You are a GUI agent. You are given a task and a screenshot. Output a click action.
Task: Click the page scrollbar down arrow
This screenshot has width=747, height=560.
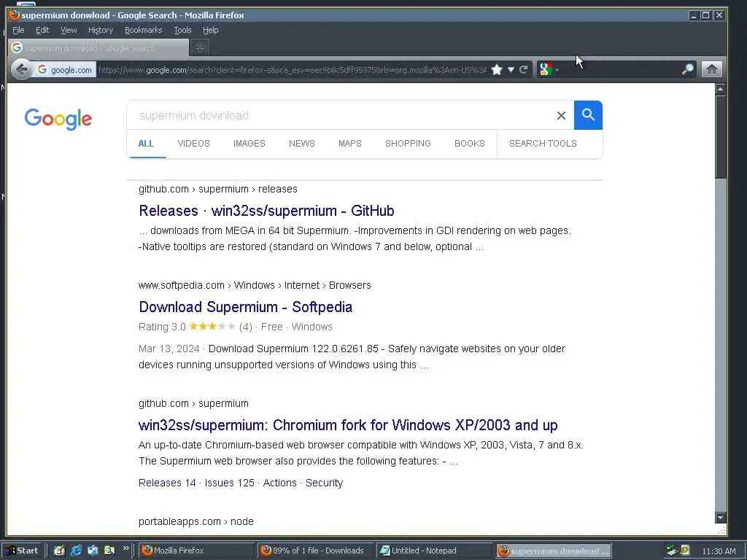[720, 517]
